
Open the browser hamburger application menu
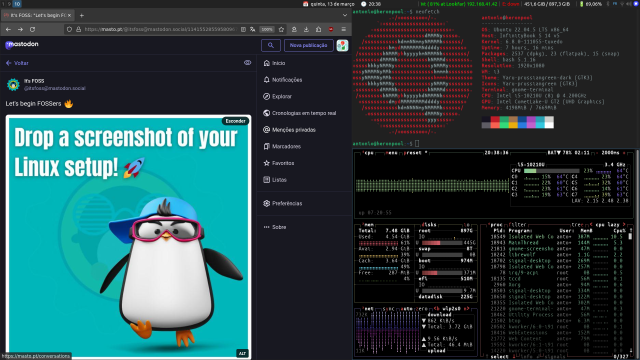344,29
